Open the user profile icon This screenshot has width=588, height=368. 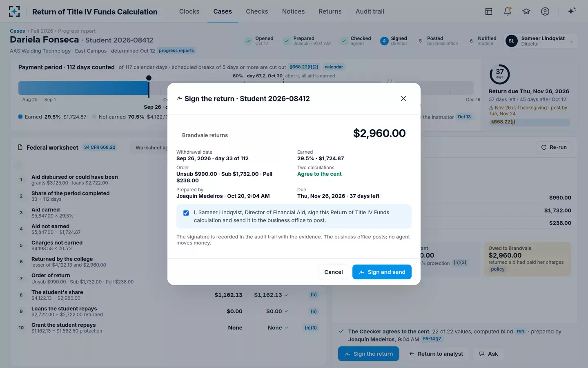[x=545, y=11]
